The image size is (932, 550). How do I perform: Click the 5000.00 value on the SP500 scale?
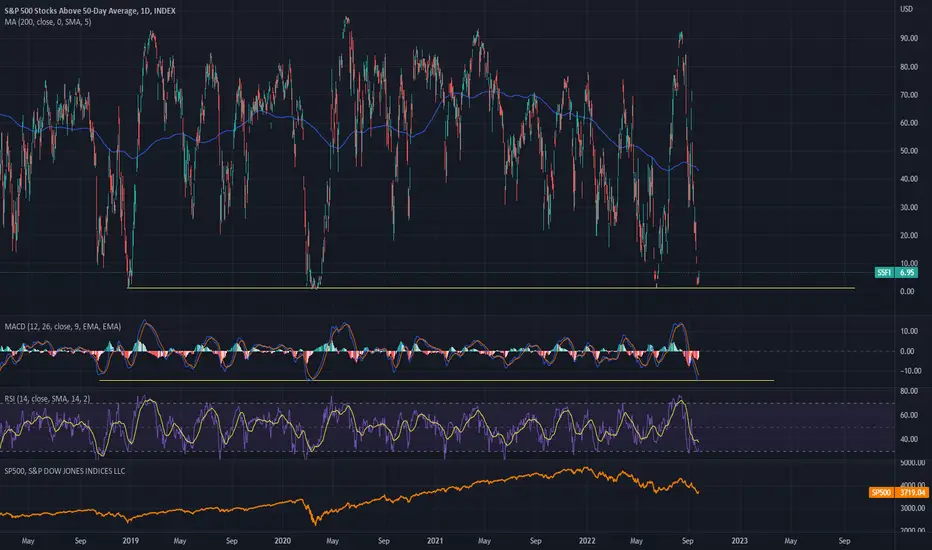point(912,463)
